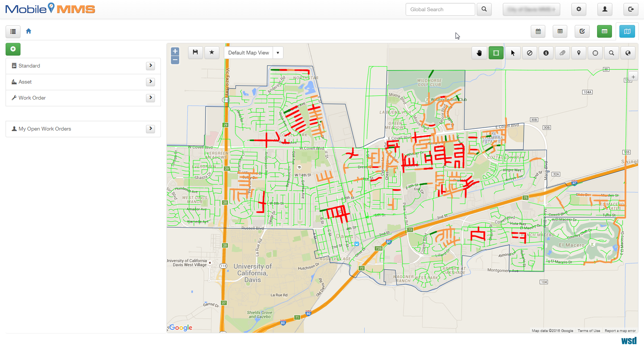Click the sign out icon
The height and width of the screenshot is (348, 644).
click(631, 9)
